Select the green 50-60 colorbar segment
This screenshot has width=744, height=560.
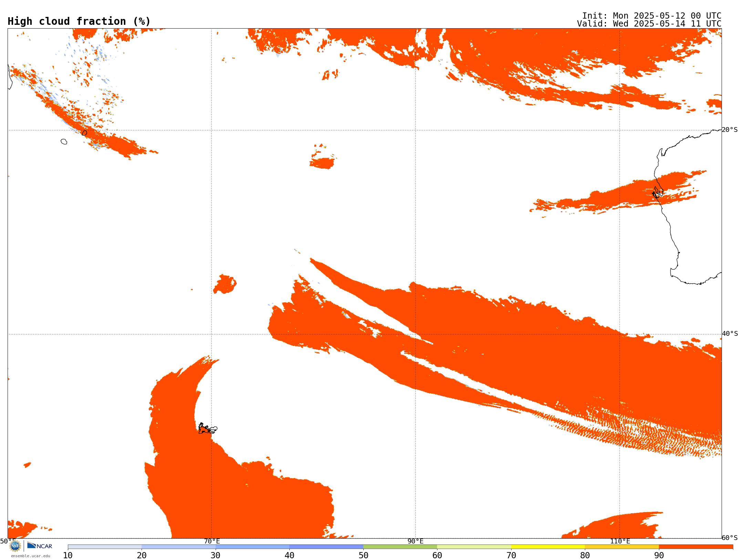pos(400,547)
